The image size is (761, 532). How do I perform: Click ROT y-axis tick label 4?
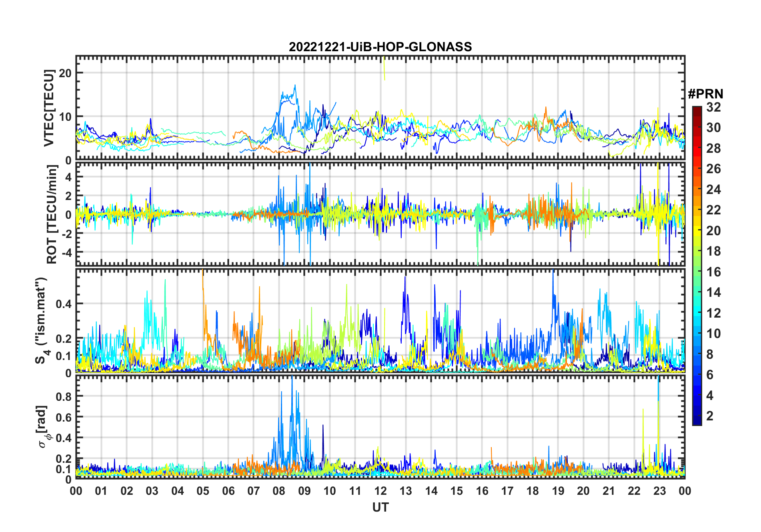click(68, 177)
